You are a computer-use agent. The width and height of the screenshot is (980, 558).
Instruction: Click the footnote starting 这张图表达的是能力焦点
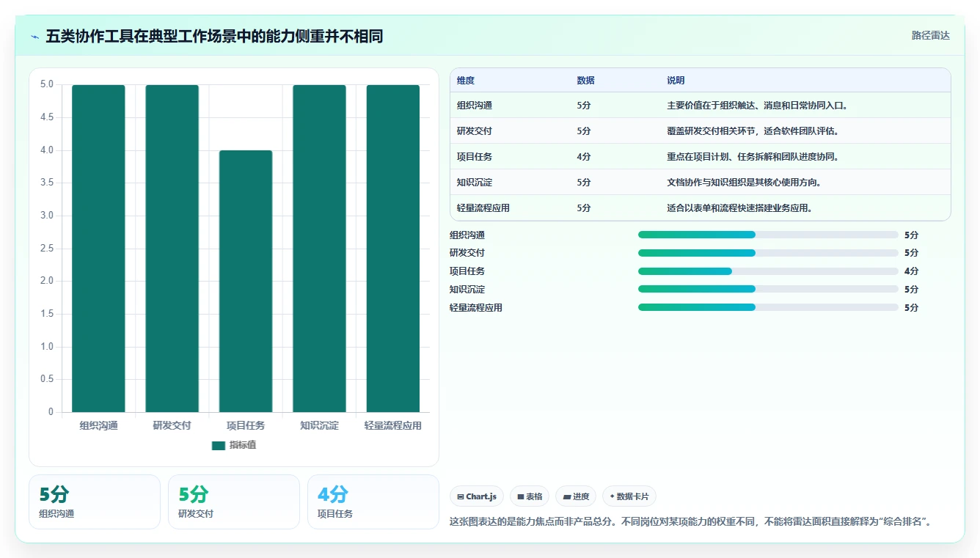pyautogui.click(x=690, y=522)
